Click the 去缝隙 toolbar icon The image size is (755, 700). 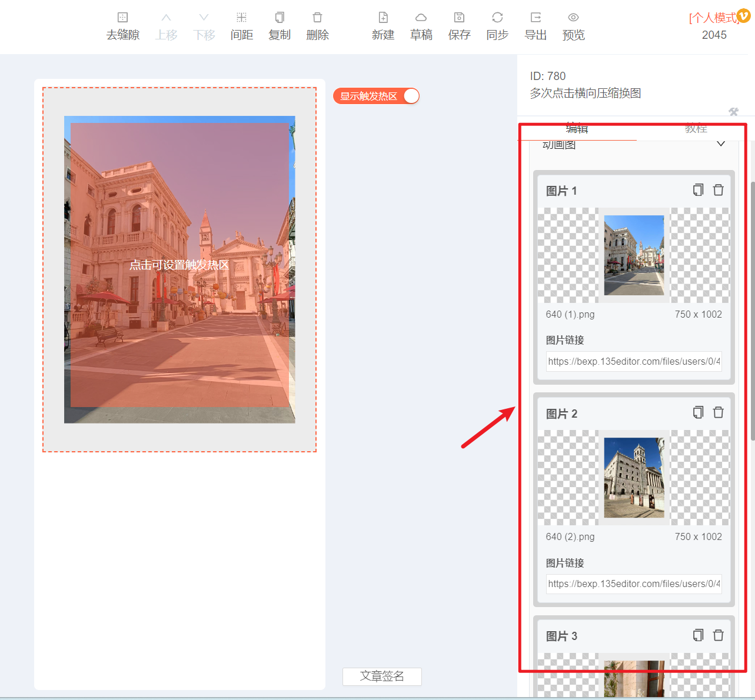pos(122,26)
